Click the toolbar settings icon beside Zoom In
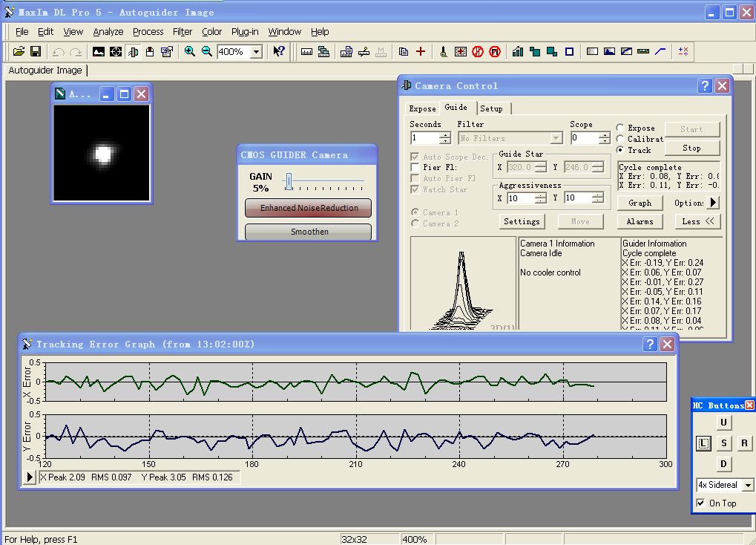This screenshot has width=756, height=545. [167, 51]
